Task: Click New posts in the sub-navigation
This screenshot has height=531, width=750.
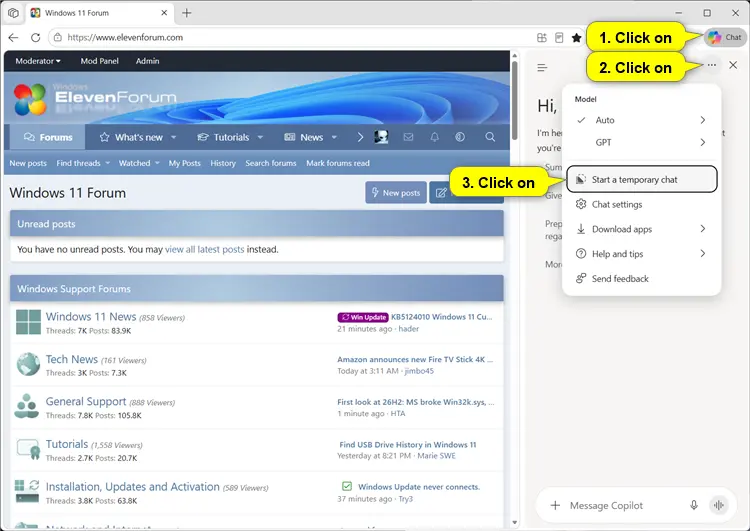Action: coord(28,163)
